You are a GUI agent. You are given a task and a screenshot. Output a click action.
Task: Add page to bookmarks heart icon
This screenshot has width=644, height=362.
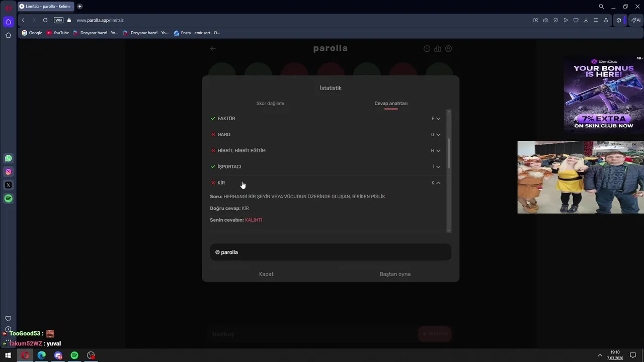tap(576, 20)
